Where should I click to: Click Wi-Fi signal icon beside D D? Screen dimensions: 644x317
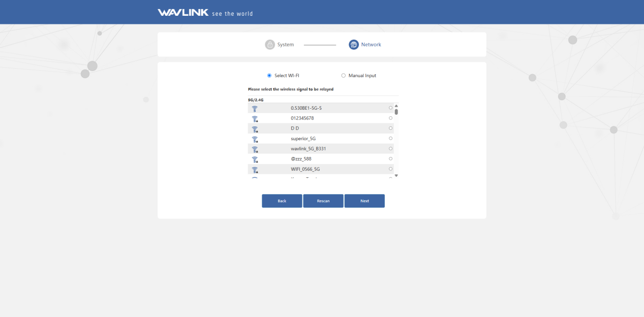(x=255, y=129)
